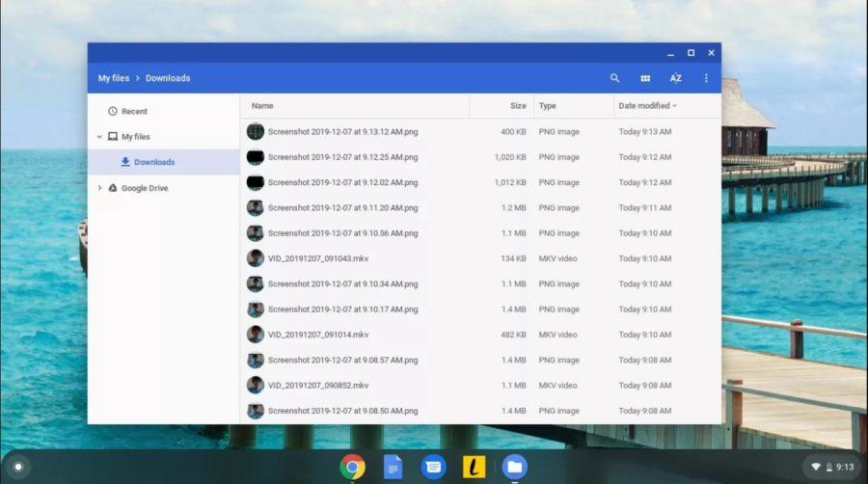Open the search icon in Files toolbar
The image size is (868, 484).
[614, 78]
